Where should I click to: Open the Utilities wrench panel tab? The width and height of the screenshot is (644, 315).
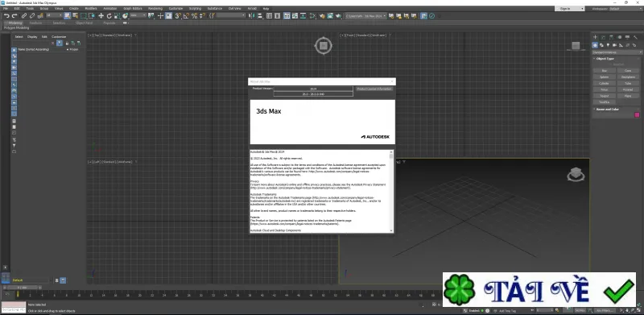pyautogui.click(x=635, y=37)
